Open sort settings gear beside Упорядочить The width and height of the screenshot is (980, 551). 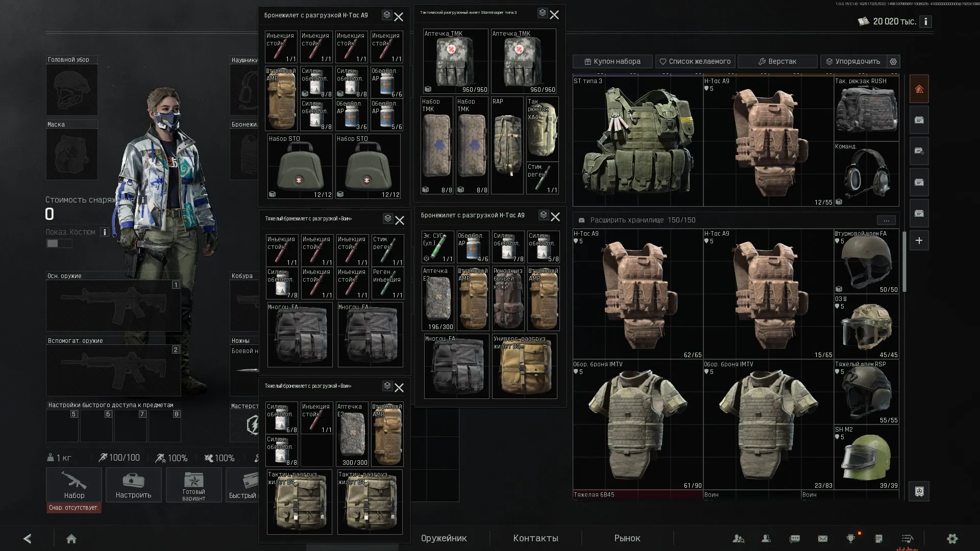[x=893, y=61]
